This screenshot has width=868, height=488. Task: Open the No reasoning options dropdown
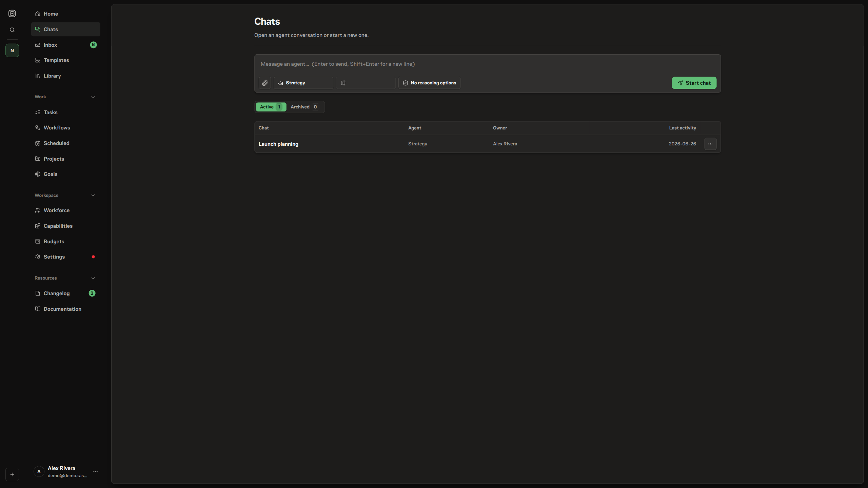click(429, 83)
